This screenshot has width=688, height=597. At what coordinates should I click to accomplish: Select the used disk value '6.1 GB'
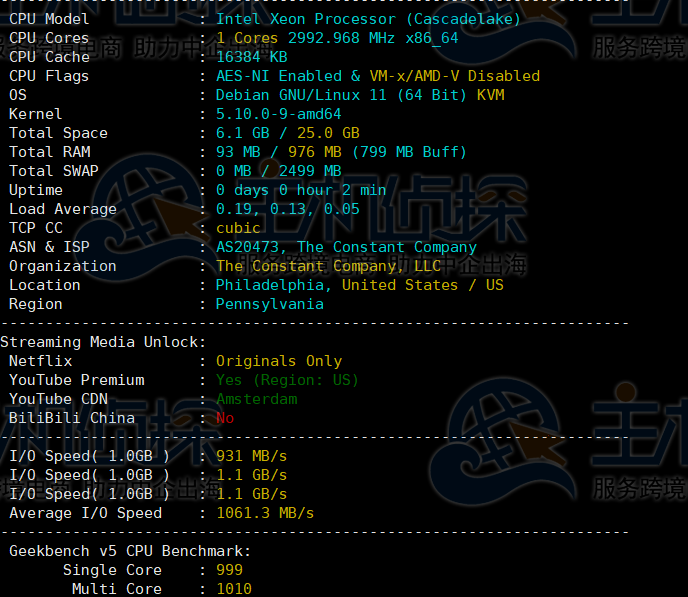[243, 133]
